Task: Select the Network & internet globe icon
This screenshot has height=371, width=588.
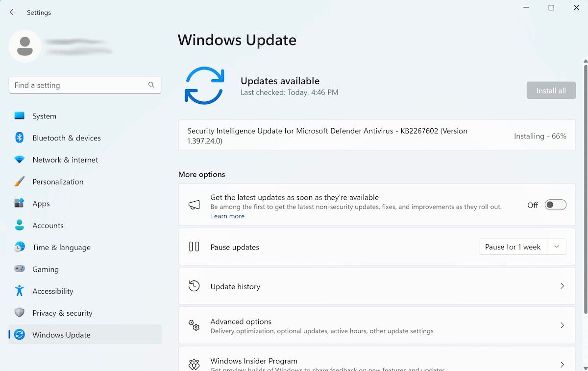Action: (20, 160)
